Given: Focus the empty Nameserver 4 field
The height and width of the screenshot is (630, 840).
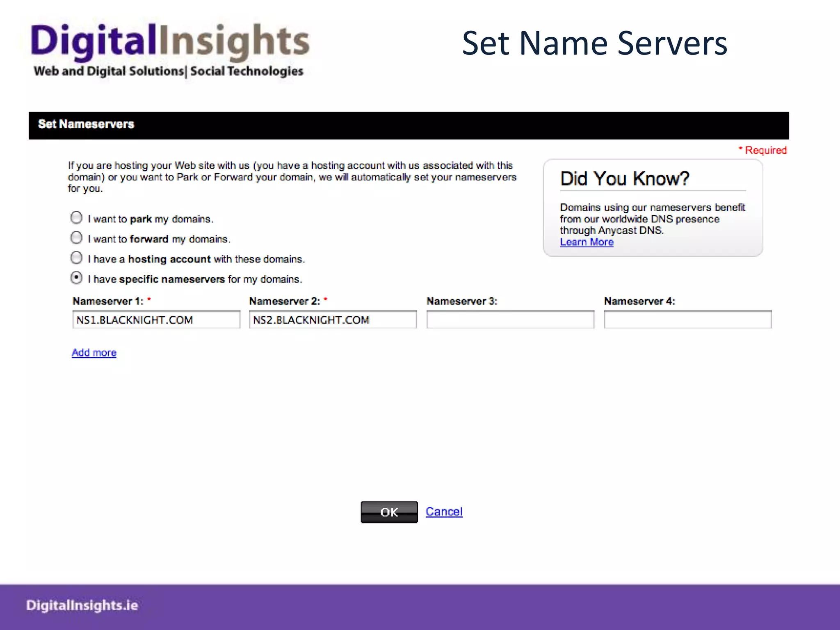Looking at the screenshot, I should click(687, 320).
